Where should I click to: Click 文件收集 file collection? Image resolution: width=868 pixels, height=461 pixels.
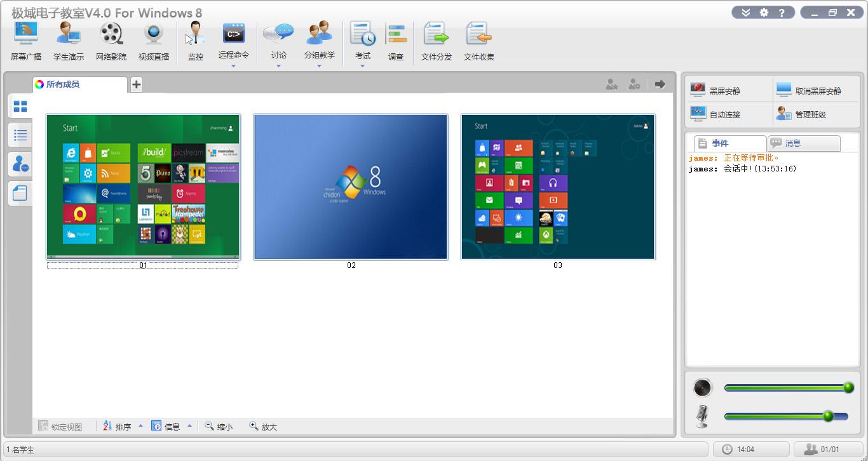[x=479, y=41]
